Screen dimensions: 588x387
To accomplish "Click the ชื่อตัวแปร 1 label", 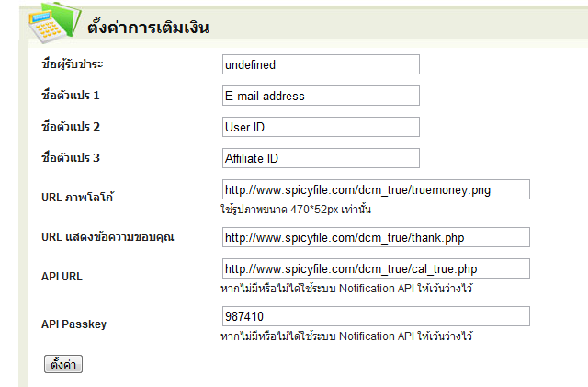I will 71,96.
